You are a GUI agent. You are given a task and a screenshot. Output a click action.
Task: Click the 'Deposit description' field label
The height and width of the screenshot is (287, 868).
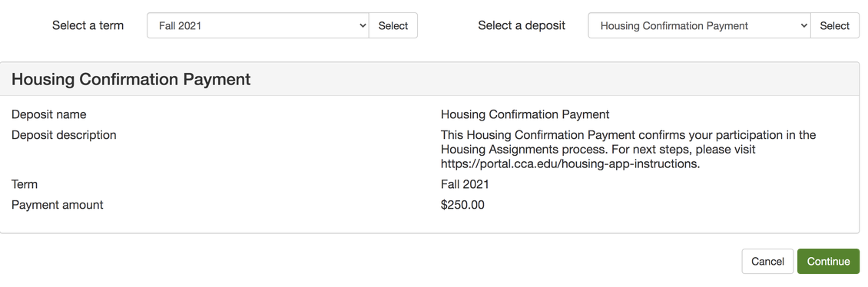click(64, 135)
